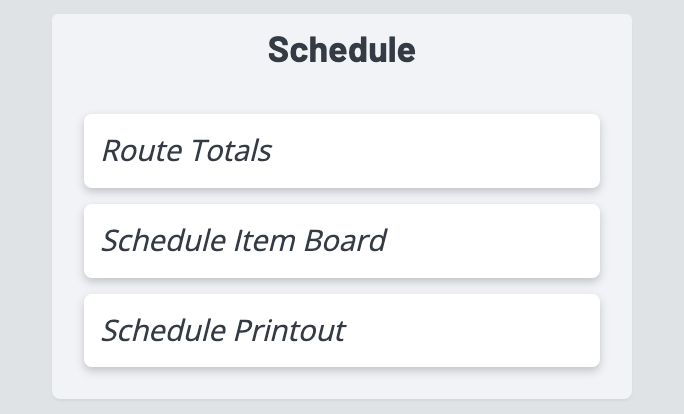Click the bold Schedule title text

pyautogui.click(x=342, y=50)
